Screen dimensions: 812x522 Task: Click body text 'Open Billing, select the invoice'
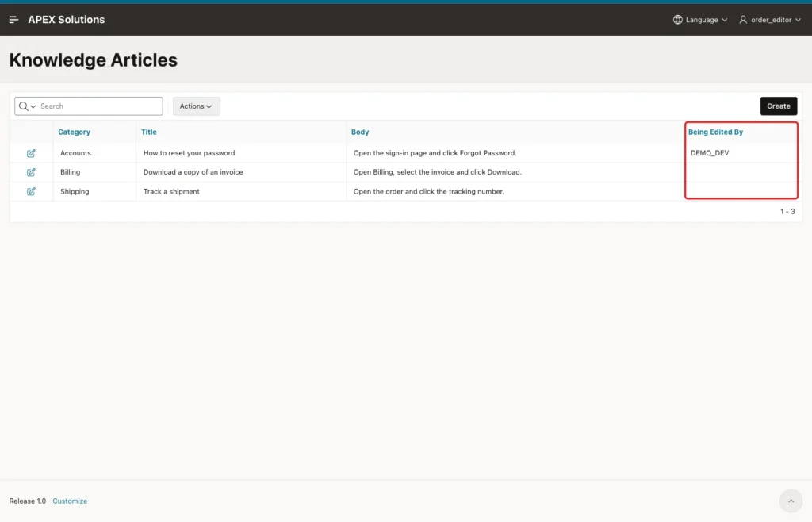[404, 172]
